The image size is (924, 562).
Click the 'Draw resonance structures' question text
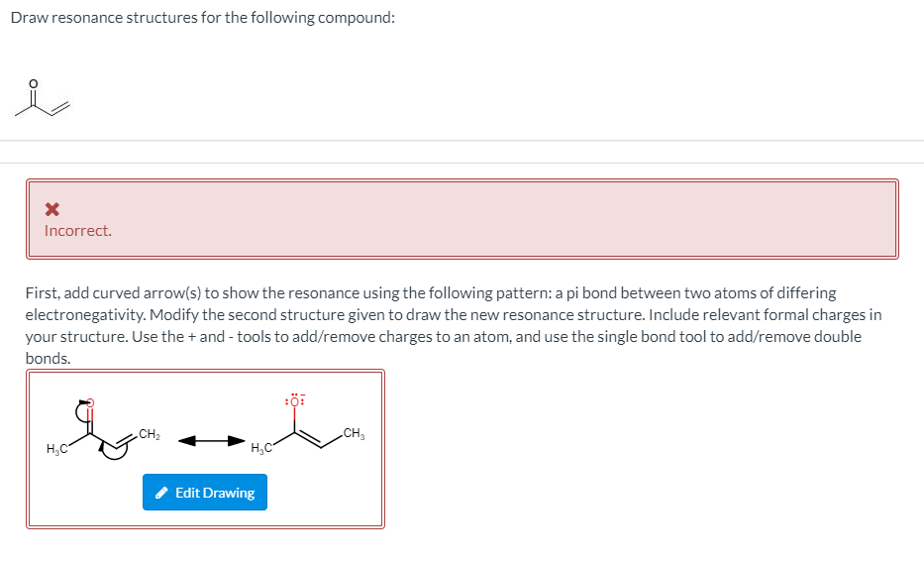tap(203, 18)
